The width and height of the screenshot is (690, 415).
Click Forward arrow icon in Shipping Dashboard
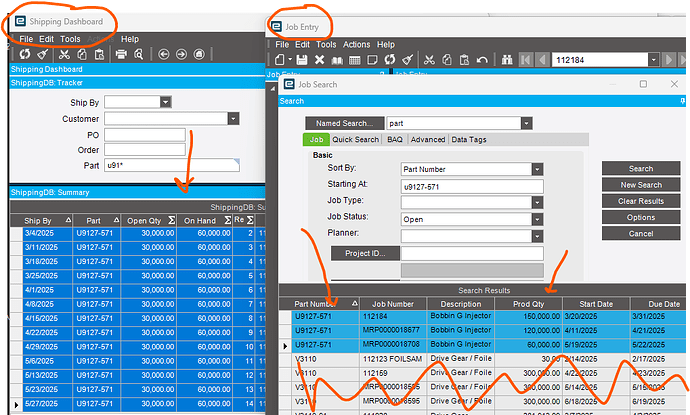[x=181, y=54]
